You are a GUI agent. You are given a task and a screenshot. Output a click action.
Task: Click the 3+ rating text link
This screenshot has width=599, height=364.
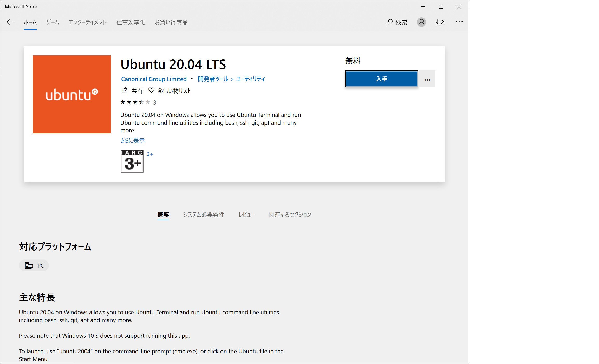(150, 154)
